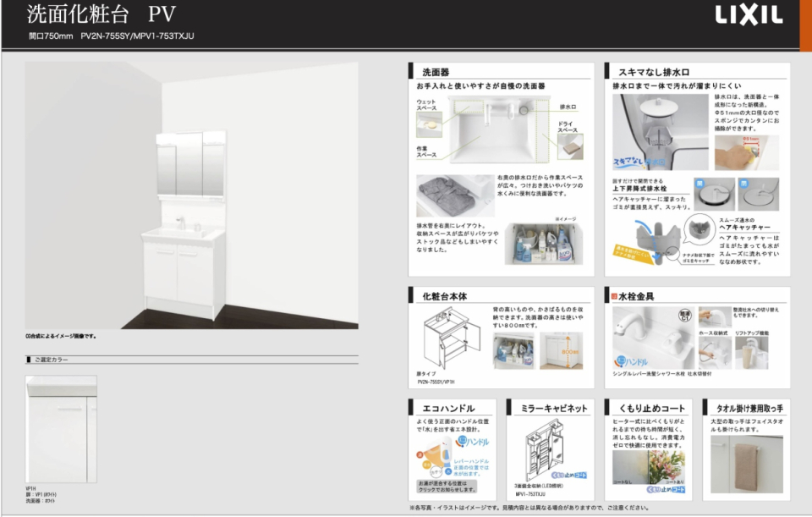Click the vanity base cabinet line drawing
The height and width of the screenshot is (517, 812).
[x=445, y=338]
